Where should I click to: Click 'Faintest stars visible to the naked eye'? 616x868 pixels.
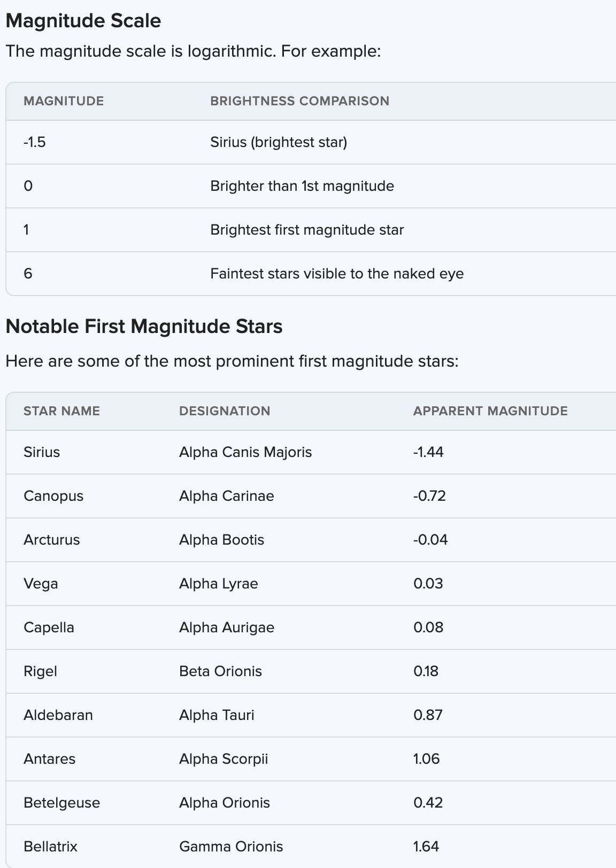337,274
